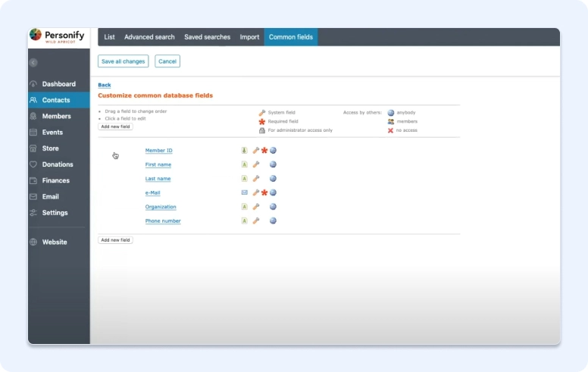Edit the Last name field
Viewport: 588px width, 372px height.
tap(158, 179)
